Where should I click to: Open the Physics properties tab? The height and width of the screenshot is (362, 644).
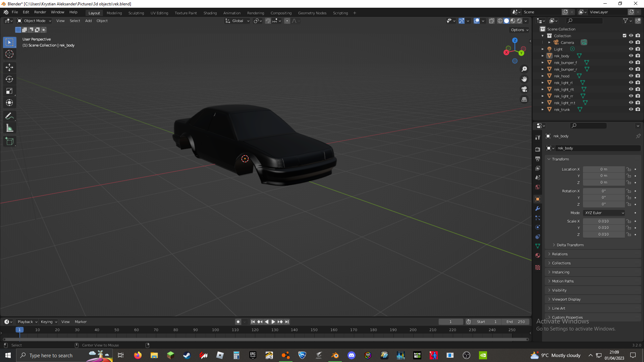point(538,227)
